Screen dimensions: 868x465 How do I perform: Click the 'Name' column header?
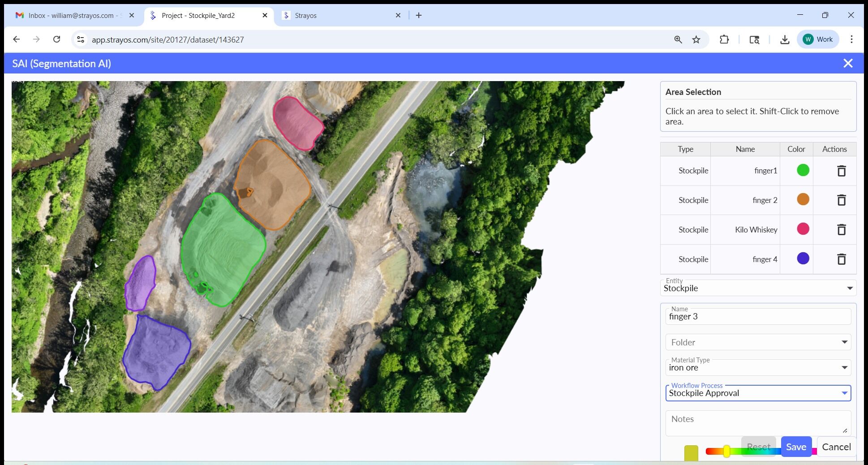pyautogui.click(x=745, y=149)
